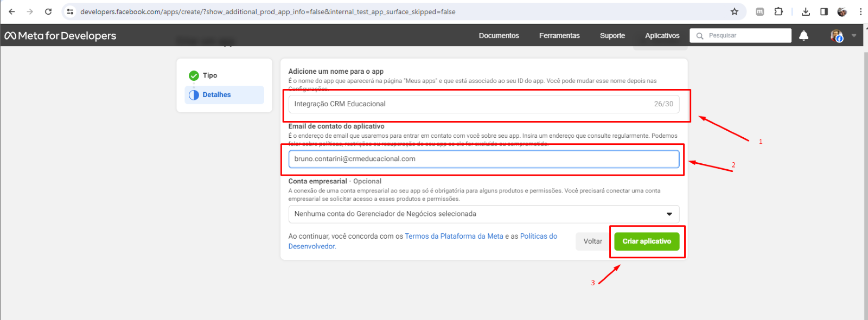This screenshot has height=320, width=868.
Task: Click the search magnifier icon
Action: click(700, 36)
